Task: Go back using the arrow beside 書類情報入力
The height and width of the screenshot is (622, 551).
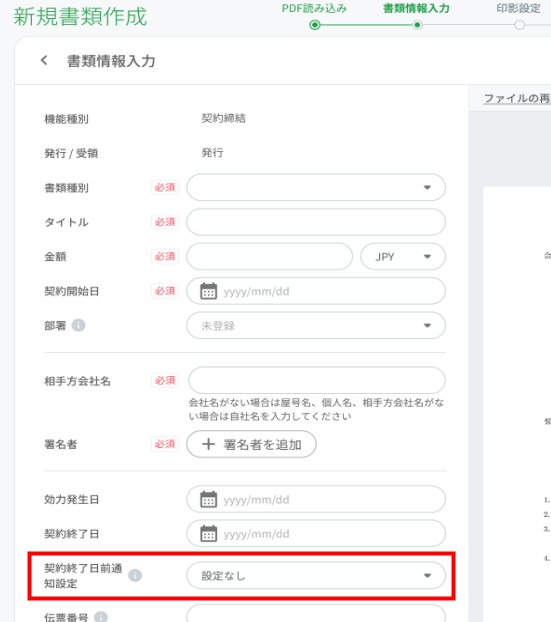Action: coord(44,61)
